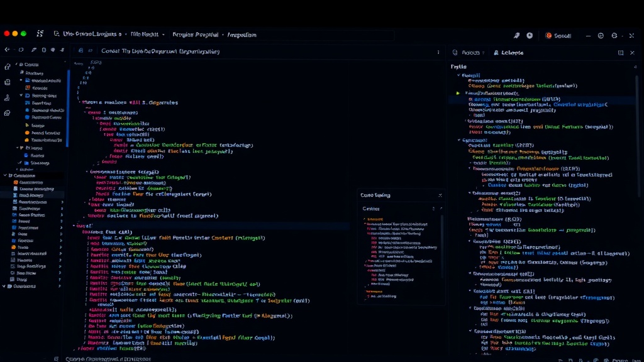644x362 pixels.
Task: Close the right side panel
Action: [632, 53]
